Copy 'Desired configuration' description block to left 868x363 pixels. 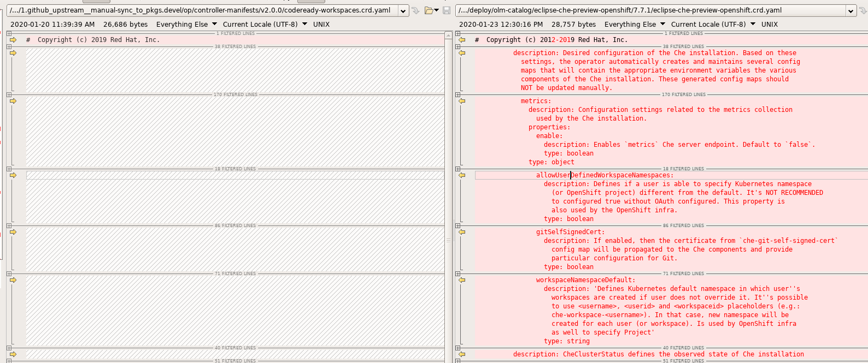pos(462,53)
